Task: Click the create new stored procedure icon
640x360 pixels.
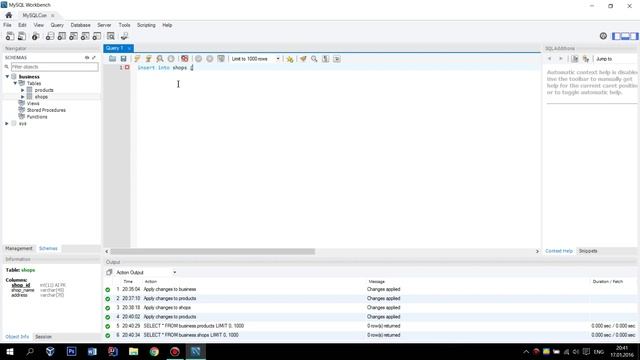Action: 85,36
